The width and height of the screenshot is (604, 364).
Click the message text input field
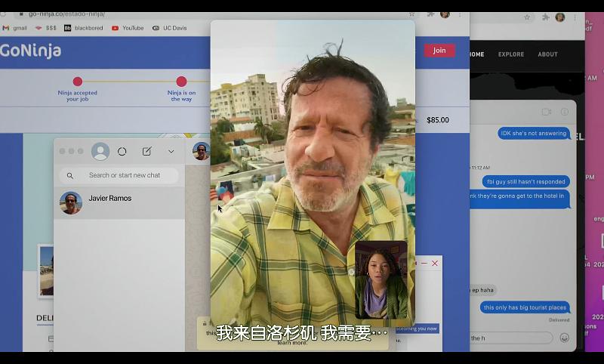pyautogui.click(x=512, y=338)
